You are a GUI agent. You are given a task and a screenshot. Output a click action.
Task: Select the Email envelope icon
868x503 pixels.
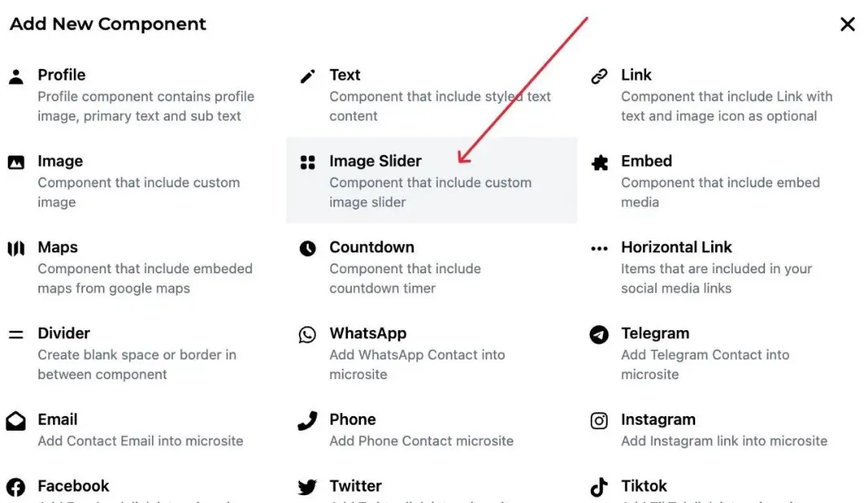(16, 420)
